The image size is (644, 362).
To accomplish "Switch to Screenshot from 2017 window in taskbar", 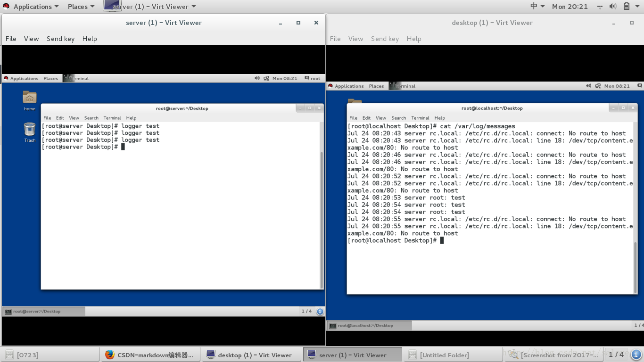I will tap(553, 355).
